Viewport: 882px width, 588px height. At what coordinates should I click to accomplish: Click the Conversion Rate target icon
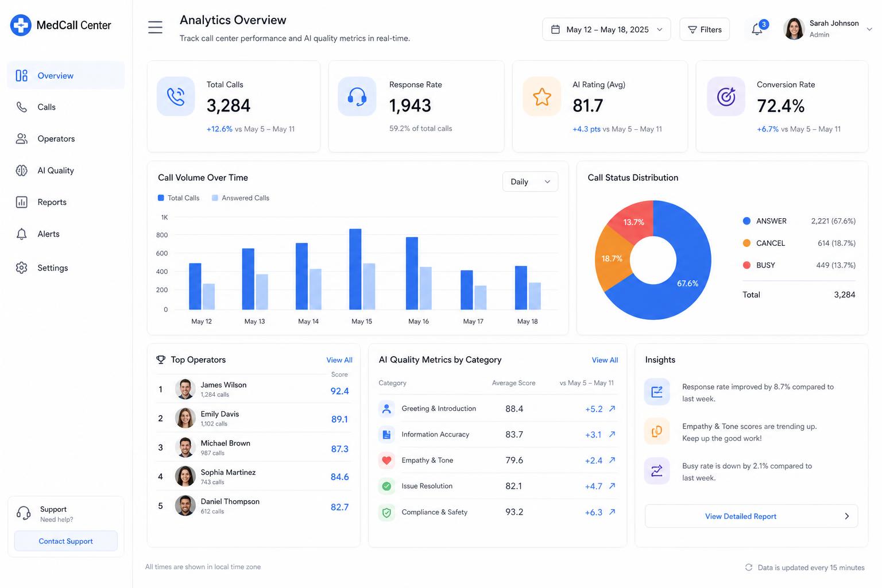click(726, 96)
